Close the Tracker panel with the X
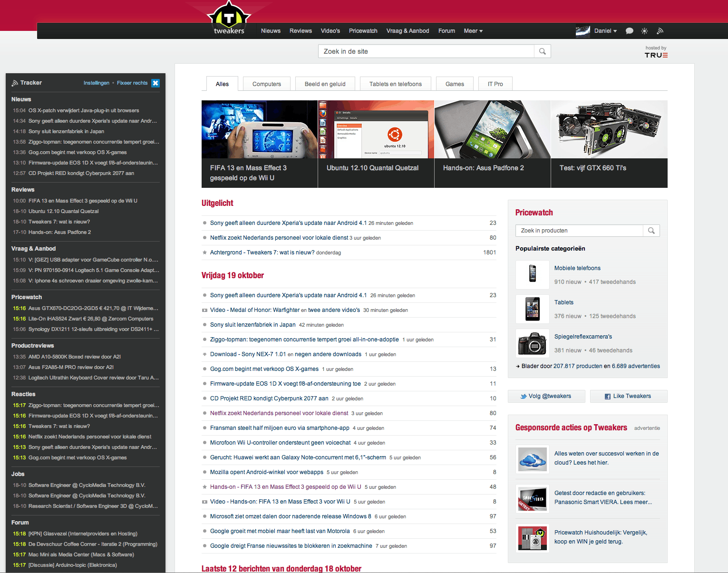 155,83
